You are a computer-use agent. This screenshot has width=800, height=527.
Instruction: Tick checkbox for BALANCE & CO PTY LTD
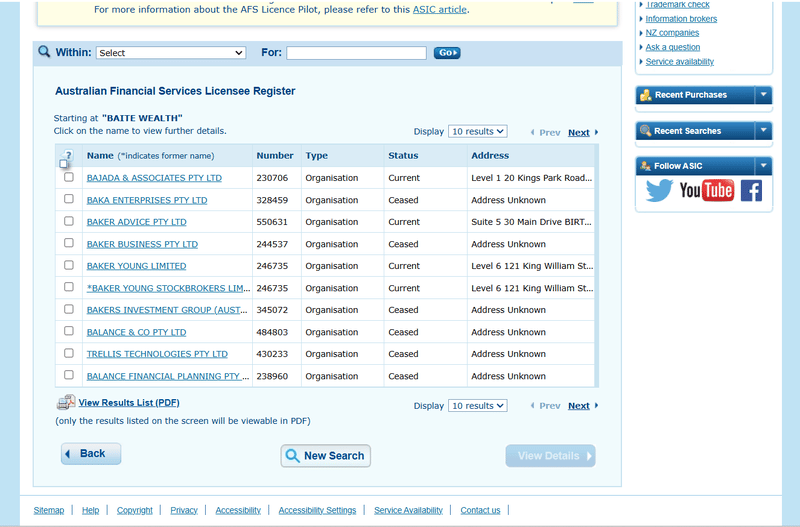tap(69, 331)
